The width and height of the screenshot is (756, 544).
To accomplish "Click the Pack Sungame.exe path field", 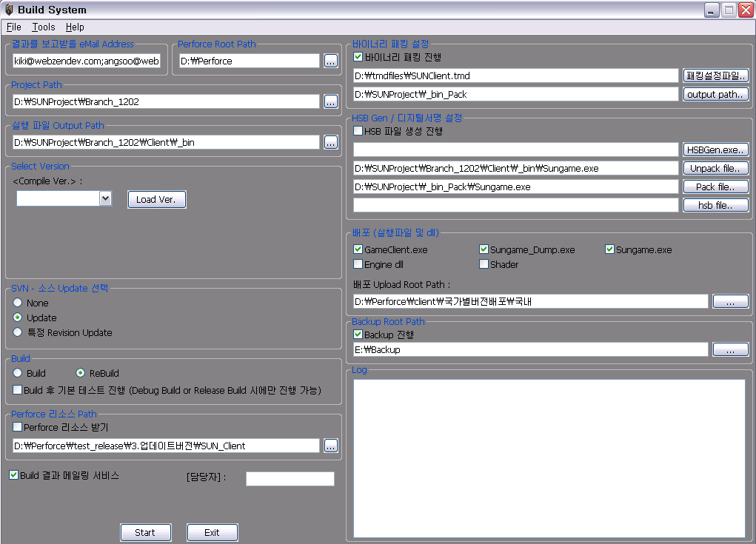I will 516,187.
